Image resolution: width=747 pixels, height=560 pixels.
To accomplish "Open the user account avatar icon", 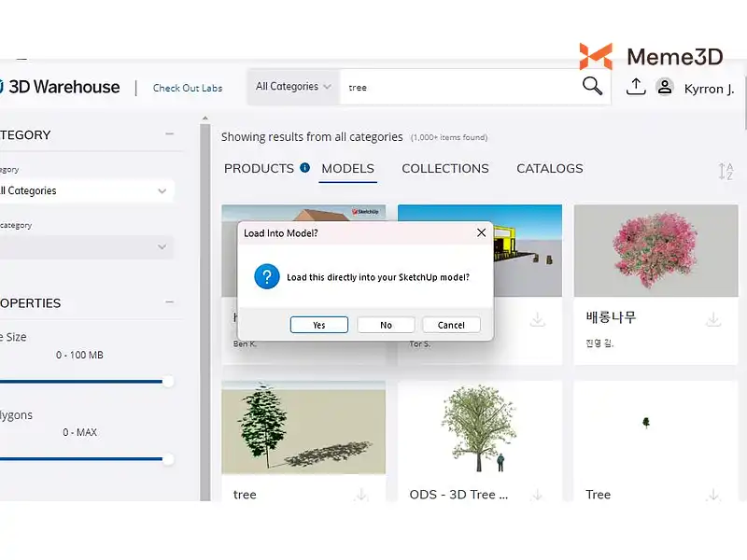I will click(665, 87).
